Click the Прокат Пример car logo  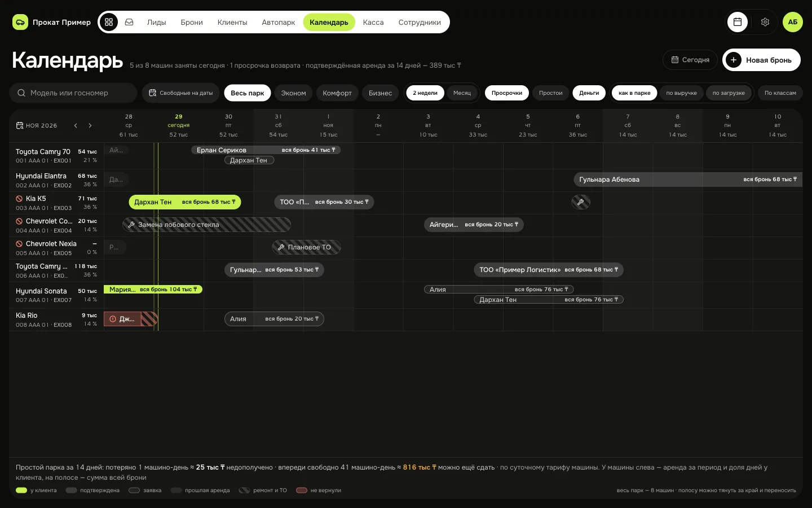click(x=20, y=22)
